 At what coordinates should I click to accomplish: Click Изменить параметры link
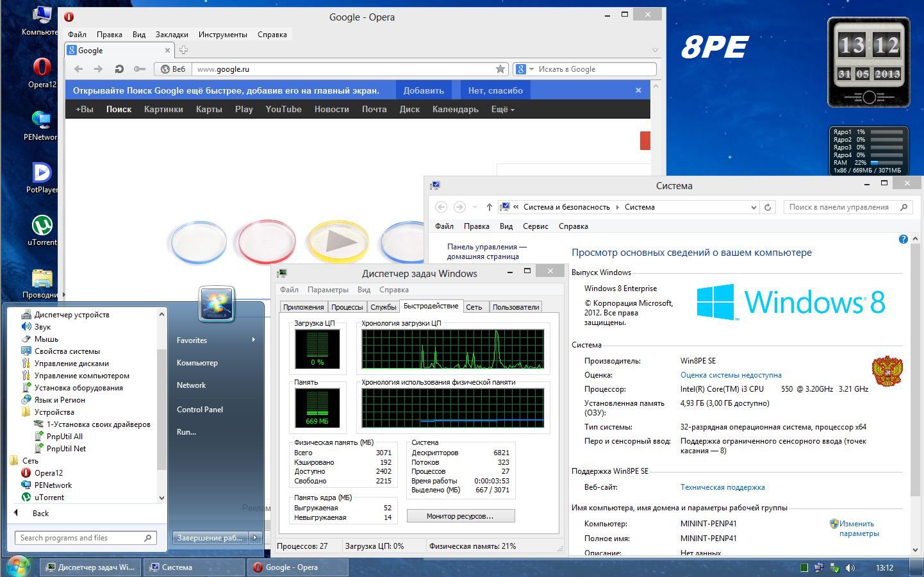coord(859,528)
